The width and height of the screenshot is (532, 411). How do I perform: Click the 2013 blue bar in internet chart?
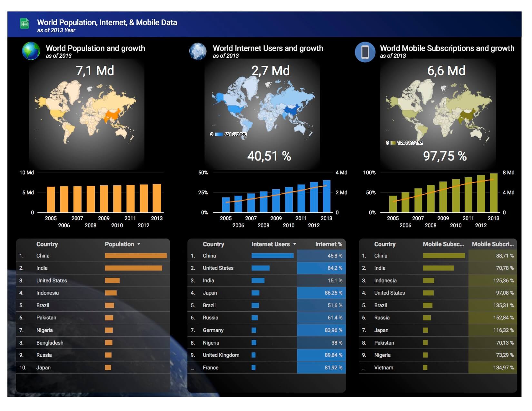point(327,196)
